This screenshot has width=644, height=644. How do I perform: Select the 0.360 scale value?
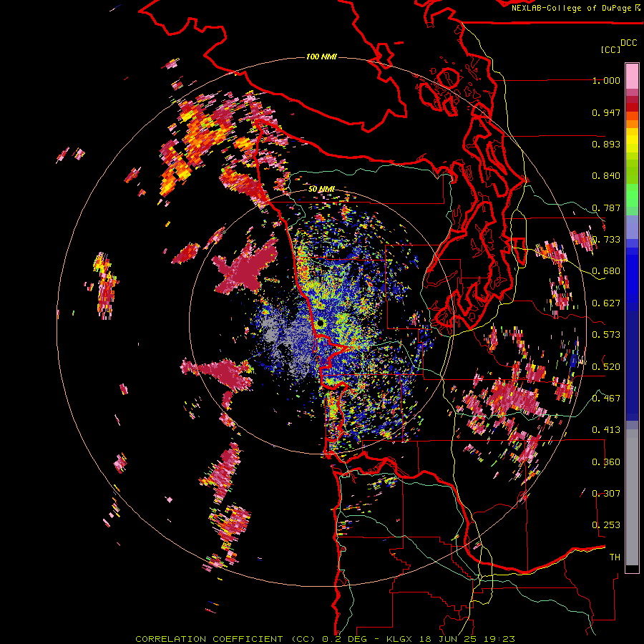pos(606,462)
